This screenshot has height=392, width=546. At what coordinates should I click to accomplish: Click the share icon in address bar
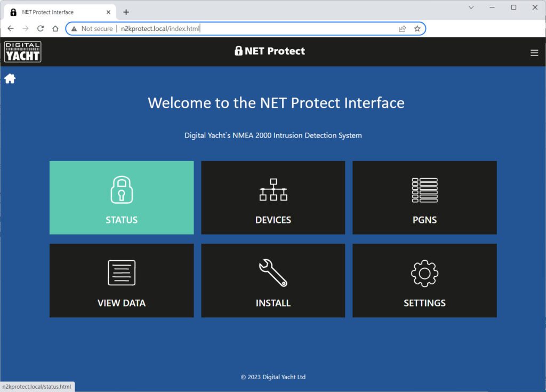(x=403, y=28)
